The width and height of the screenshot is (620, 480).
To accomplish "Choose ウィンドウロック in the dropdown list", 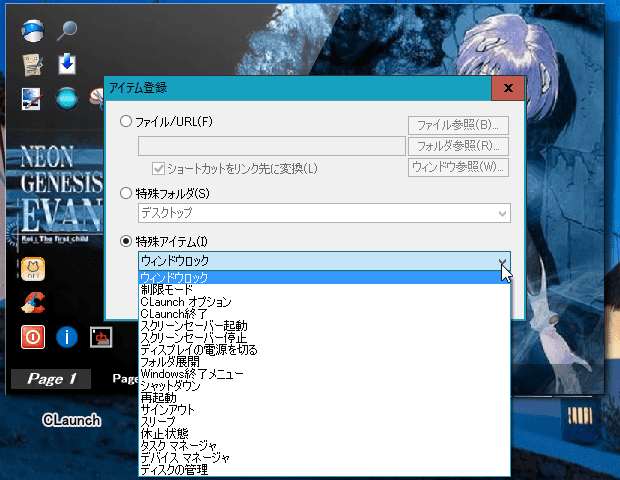I will click(x=324, y=278).
